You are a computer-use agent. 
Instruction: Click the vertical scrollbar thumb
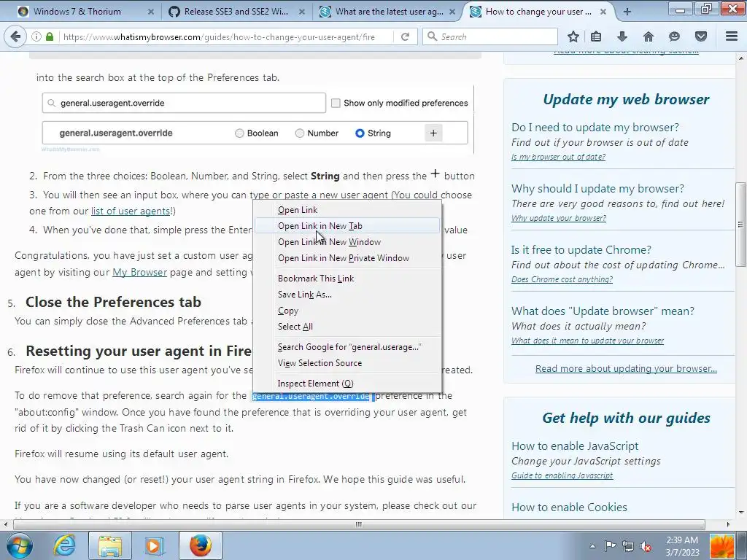pyautogui.click(x=740, y=225)
